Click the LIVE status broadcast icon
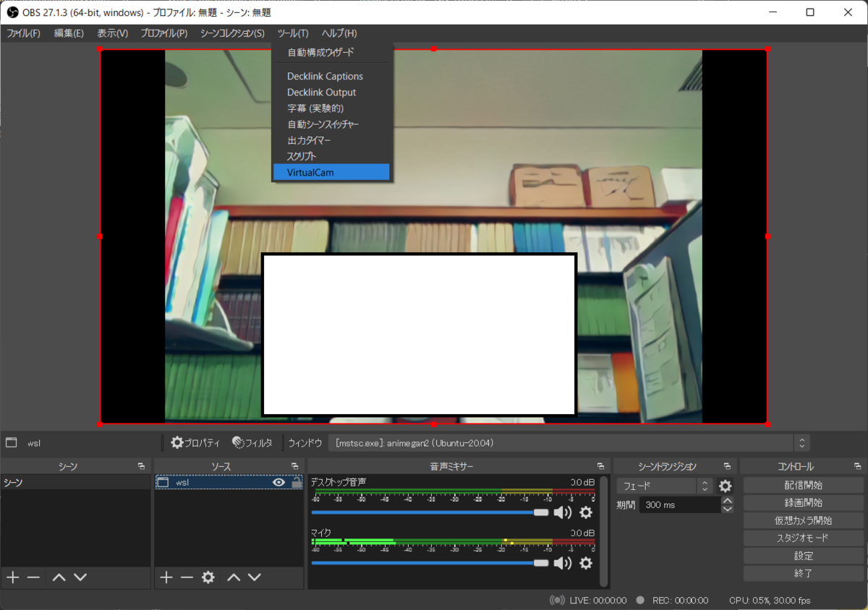868x610 pixels. click(557, 600)
